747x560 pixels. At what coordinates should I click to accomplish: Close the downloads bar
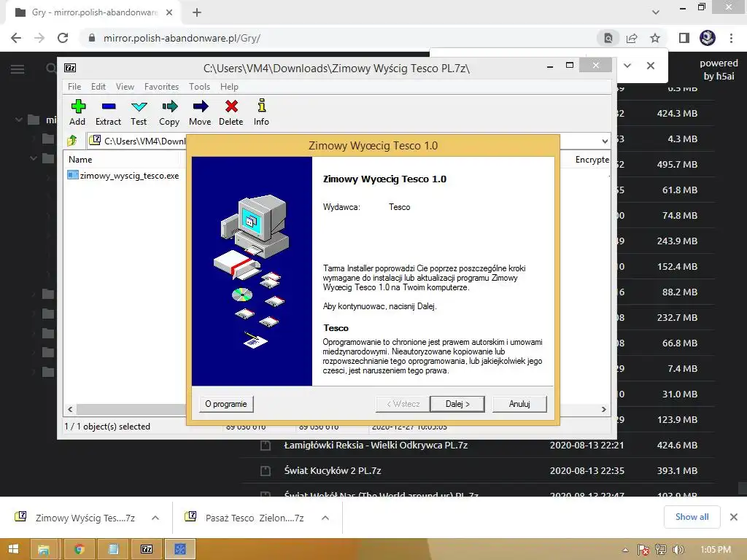pyautogui.click(x=734, y=517)
